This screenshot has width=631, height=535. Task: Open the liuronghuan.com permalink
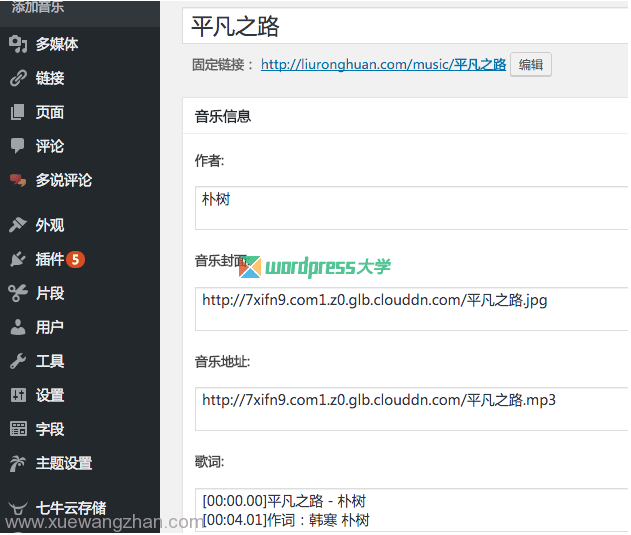tap(383, 65)
